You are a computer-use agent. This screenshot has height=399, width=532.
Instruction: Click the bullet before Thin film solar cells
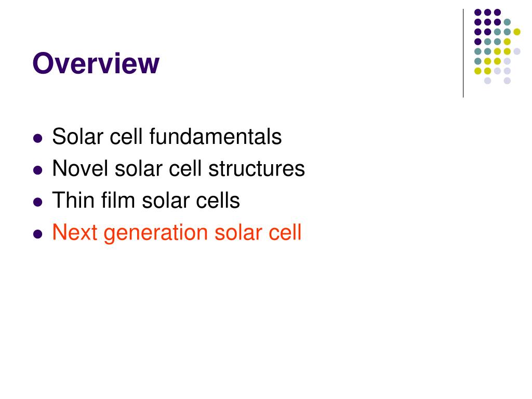37,202
